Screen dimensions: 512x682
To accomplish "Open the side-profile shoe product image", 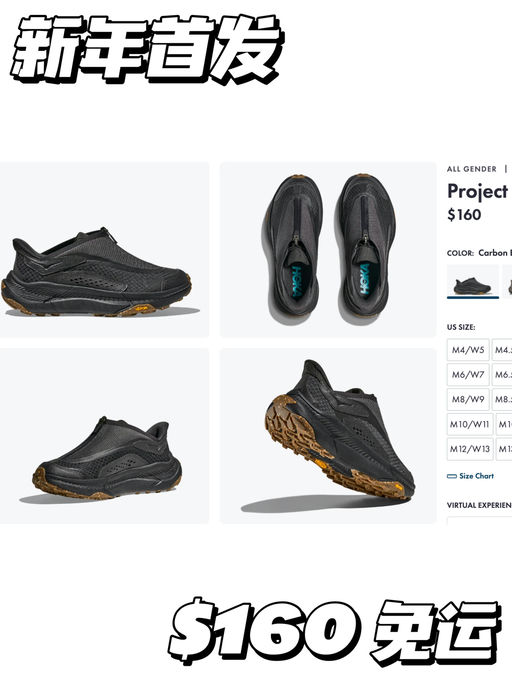I will click(x=104, y=250).
